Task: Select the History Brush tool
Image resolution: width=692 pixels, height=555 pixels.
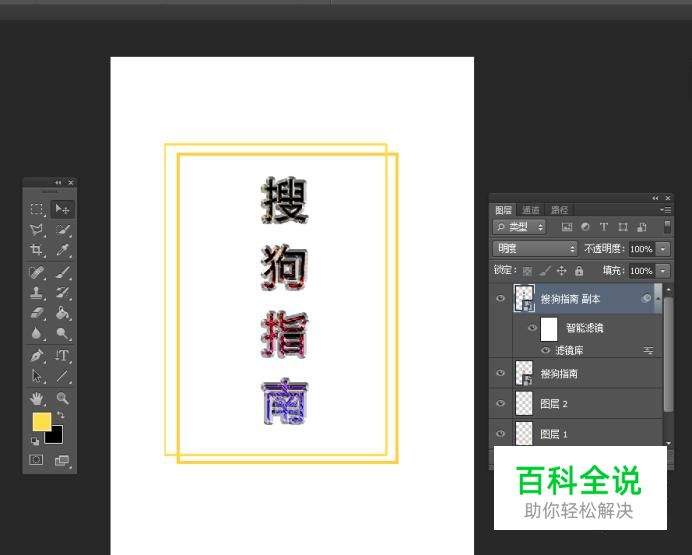Action: click(63, 292)
